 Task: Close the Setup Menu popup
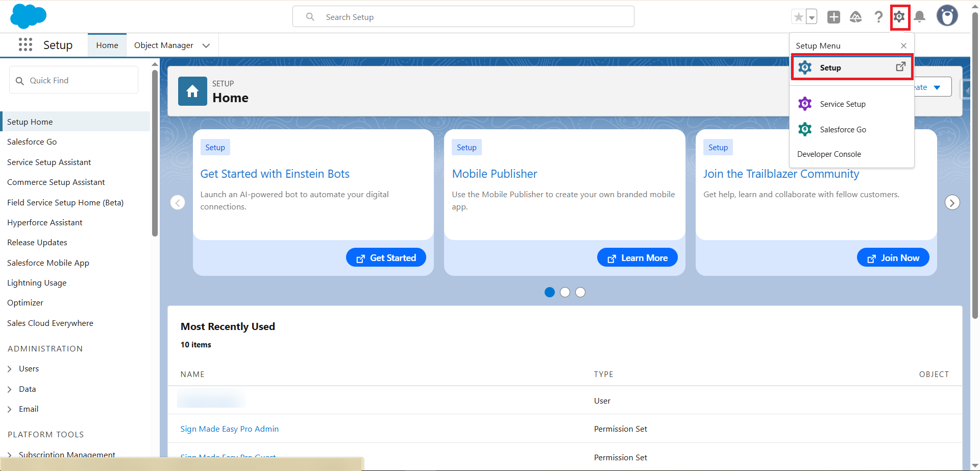coord(903,46)
